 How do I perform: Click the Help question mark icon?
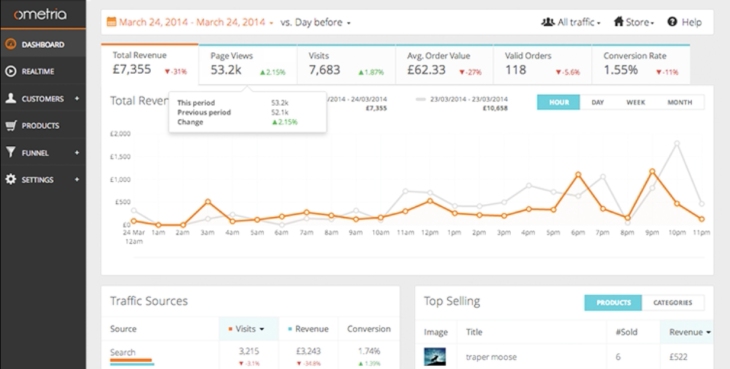point(672,21)
